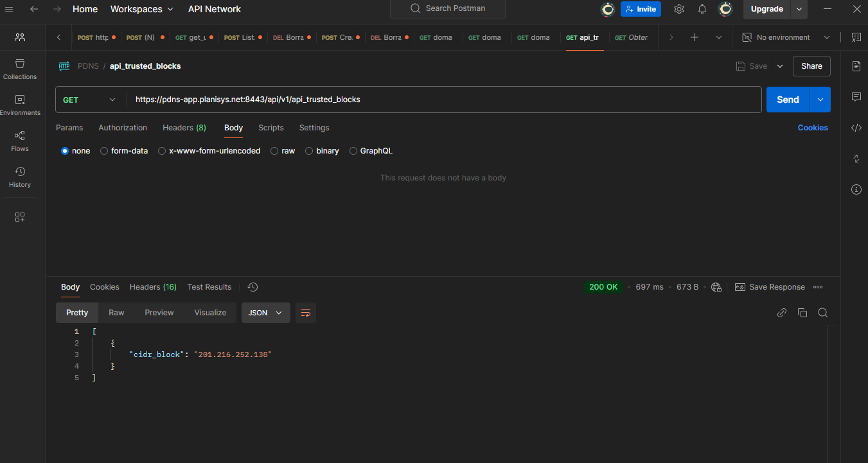The height and width of the screenshot is (463, 868).
Task: Copy the response body to clipboard
Action: (x=802, y=313)
